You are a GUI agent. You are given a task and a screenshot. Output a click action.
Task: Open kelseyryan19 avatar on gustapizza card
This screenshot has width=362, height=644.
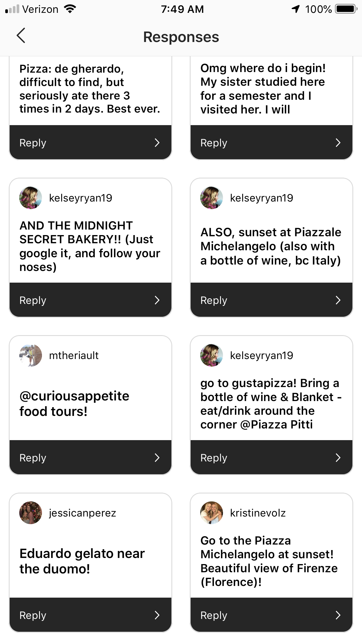tap(212, 355)
